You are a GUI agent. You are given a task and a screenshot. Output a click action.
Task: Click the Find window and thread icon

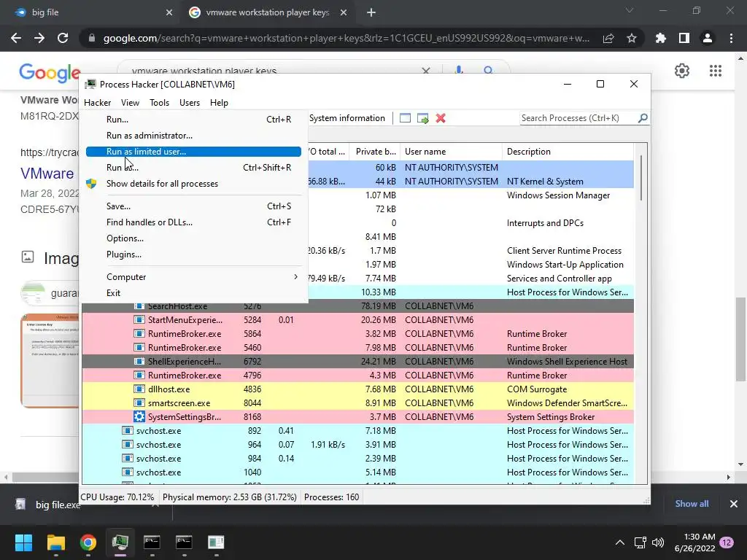point(422,118)
